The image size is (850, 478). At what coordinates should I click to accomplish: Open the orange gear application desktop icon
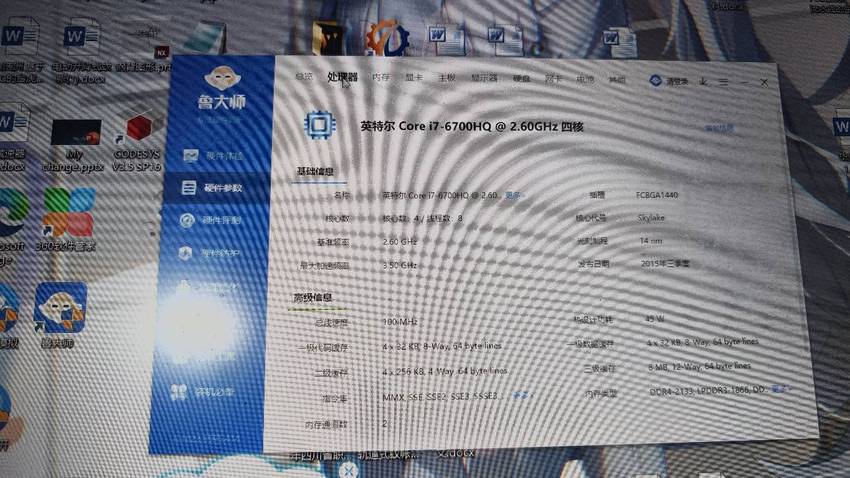(x=387, y=38)
